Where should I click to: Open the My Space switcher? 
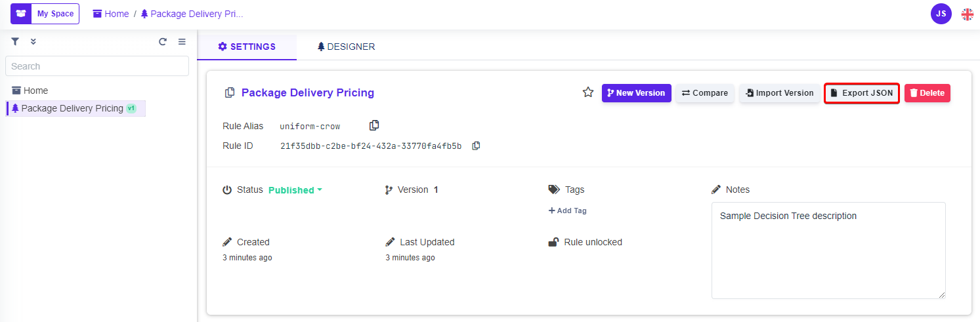tap(45, 14)
